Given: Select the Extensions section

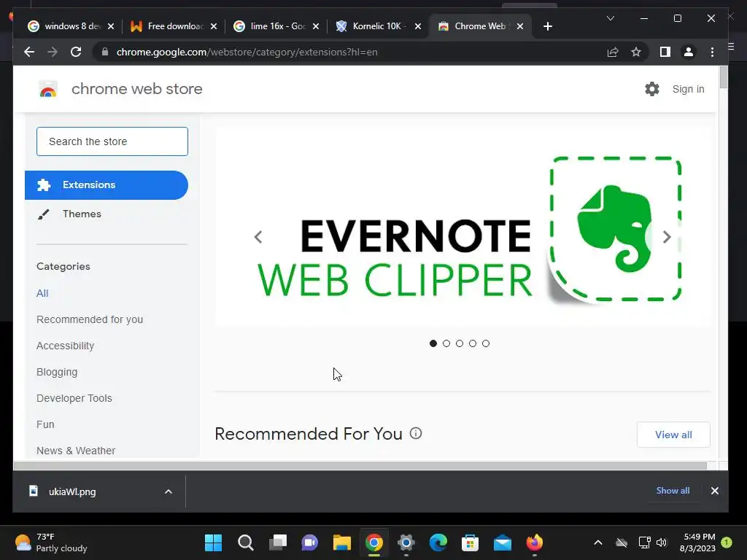Looking at the screenshot, I should [x=107, y=184].
